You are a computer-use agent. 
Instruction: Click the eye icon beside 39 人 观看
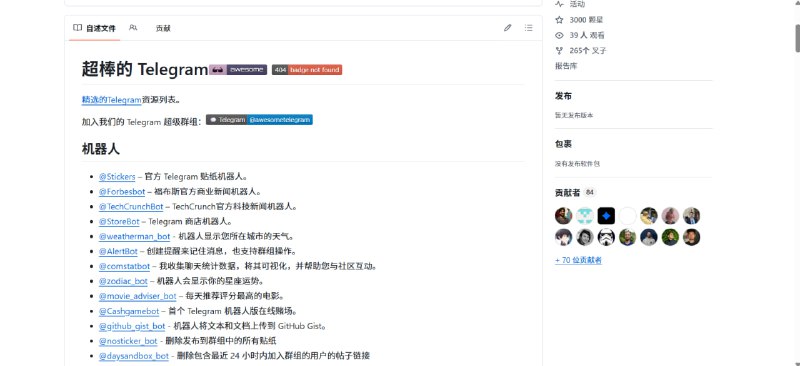click(x=560, y=35)
